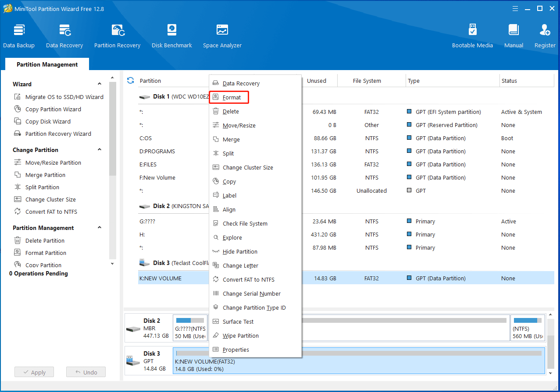This screenshot has width=560, height=392.
Task: Select Split in the context menu
Action: (x=255, y=153)
